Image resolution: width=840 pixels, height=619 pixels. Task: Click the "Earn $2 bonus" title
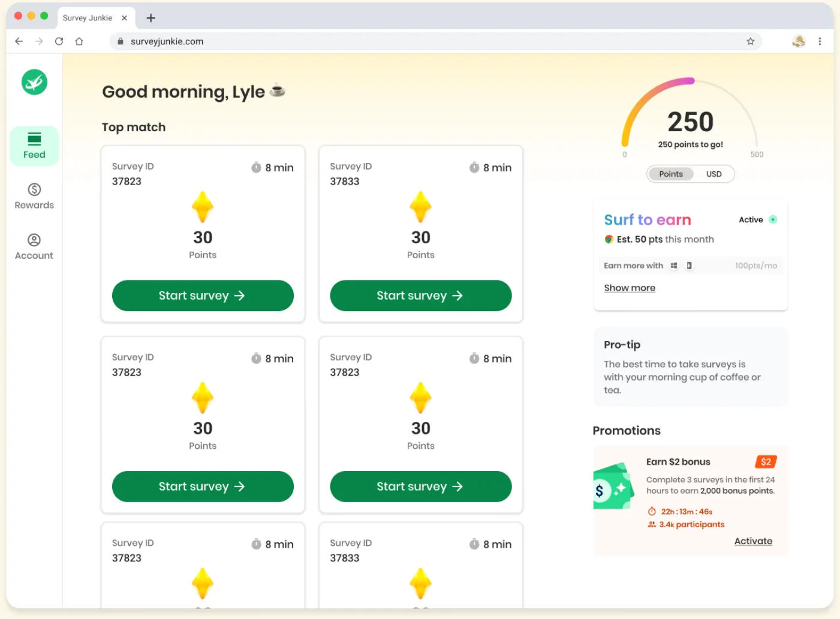[x=678, y=461]
